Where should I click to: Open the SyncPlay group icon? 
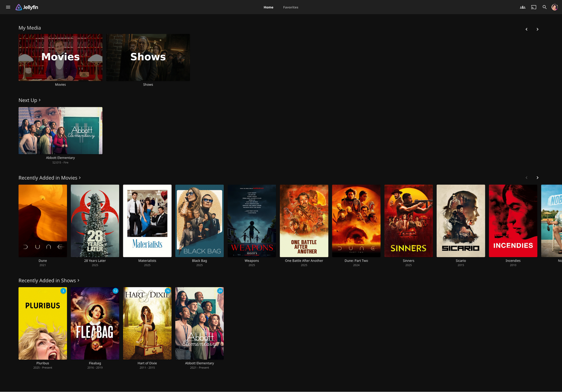point(522,7)
